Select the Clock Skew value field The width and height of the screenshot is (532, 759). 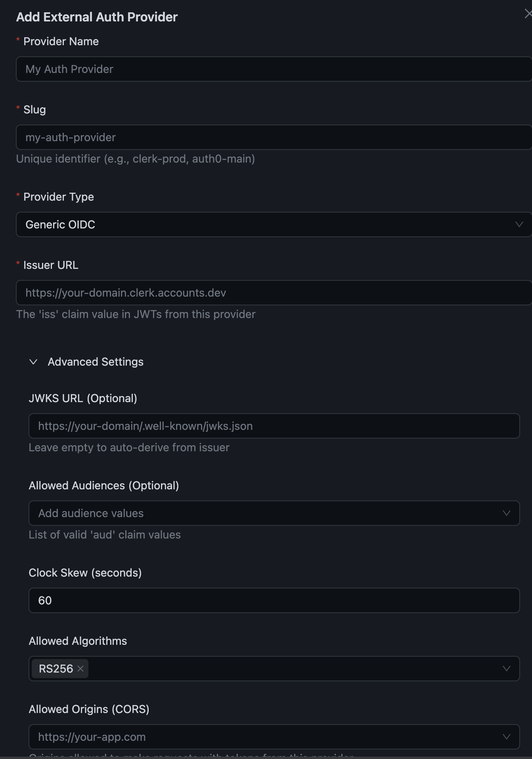(x=274, y=600)
